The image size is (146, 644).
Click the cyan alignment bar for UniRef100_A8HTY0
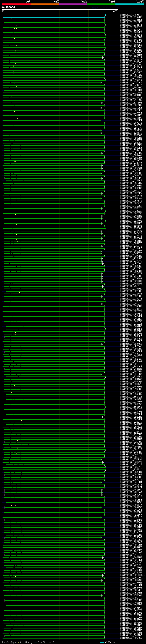(x=54, y=15)
